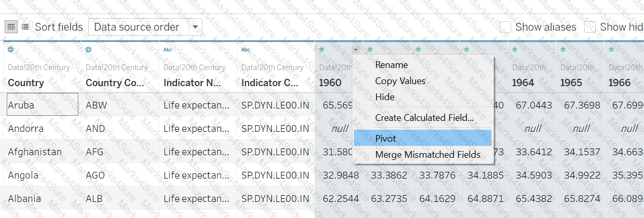Click the 32.9848 value in Angola row
The width and height of the screenshot is (644, 218).
tap(340, 175)
